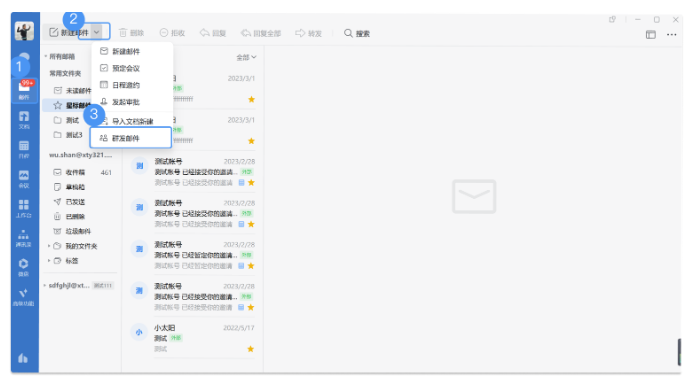Unstar the topmost 2023/3/1 email
Image resolution: width=685 pixels, height=380 pixels.
coord(251,99)
